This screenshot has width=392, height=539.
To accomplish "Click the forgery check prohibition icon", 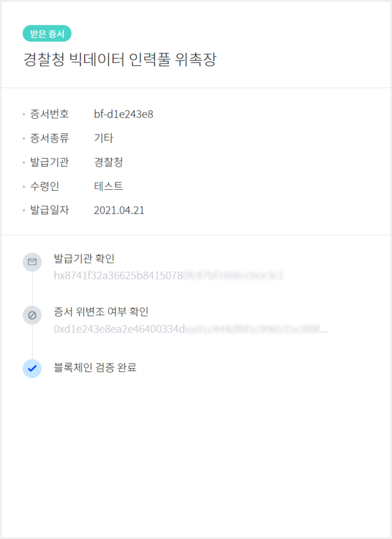I will point(32,315).
